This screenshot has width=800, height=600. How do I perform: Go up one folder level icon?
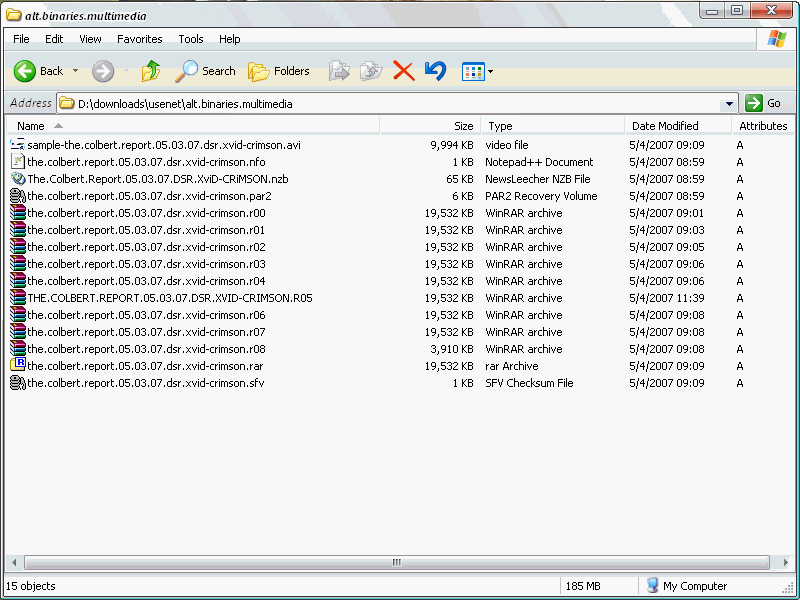pos(151,71)
